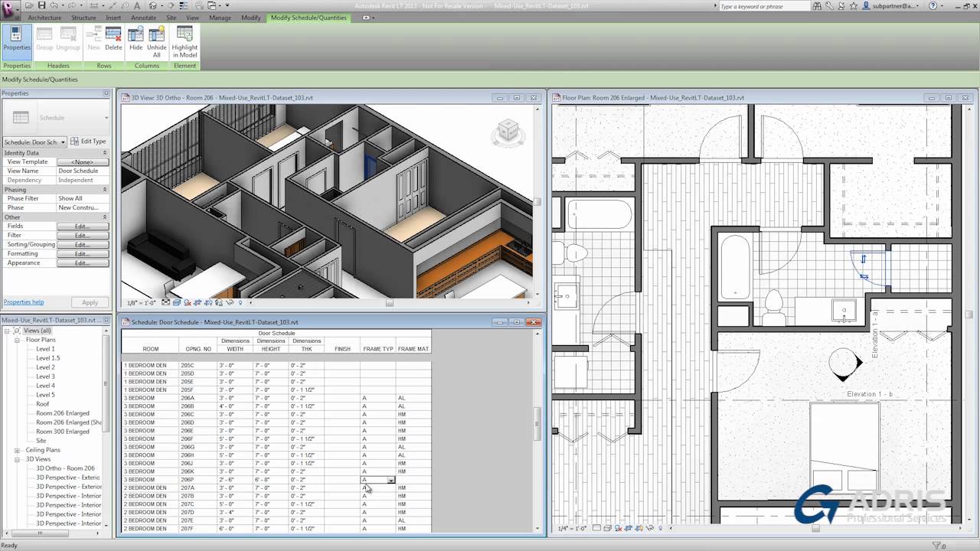Screen dimensions: 980x551
Task: Delete the selected schedule row
Action: click(113, 39)
